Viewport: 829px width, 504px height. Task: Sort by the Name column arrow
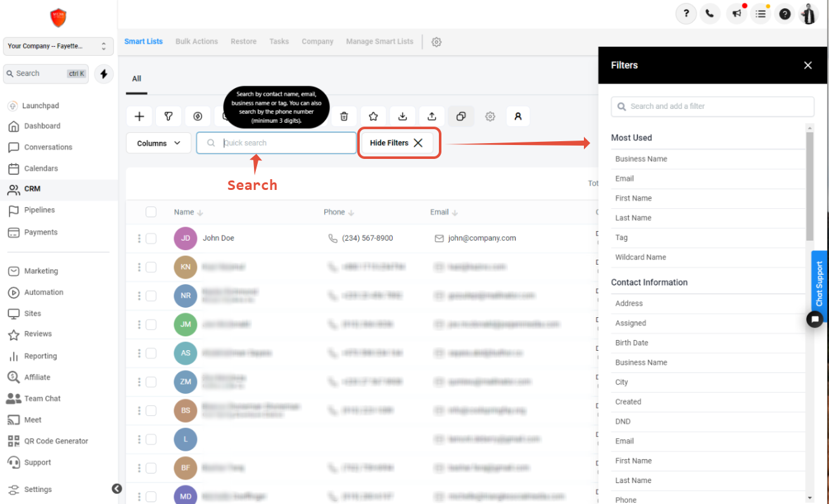[x=200, y=213]
